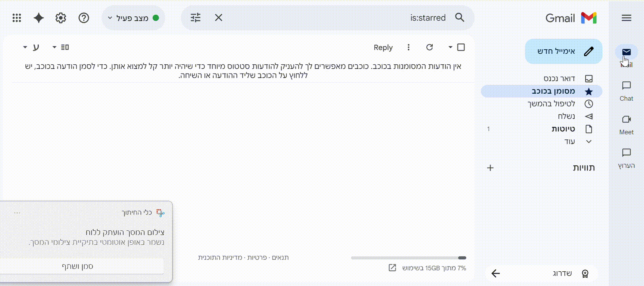Open the טיוטות drafts folder
Screen dimensions: 644x286
(x=563, y=129)
